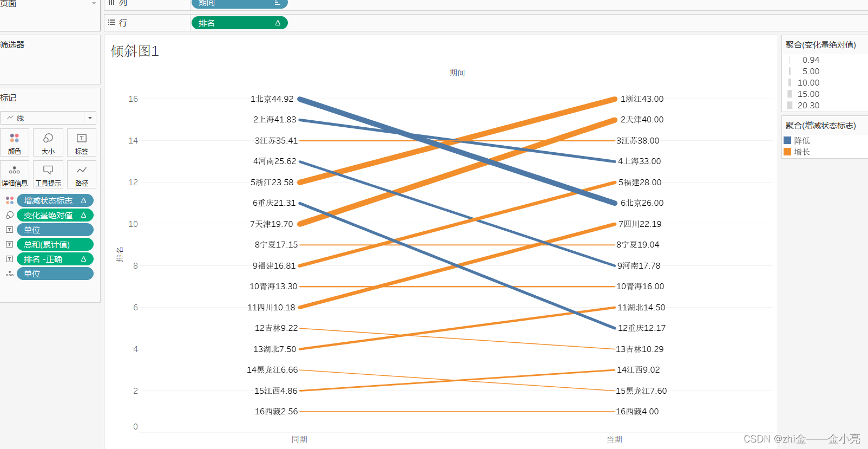Screen dimensions: 868x449
Task: Open the Path marks card
Action: coord(82,174)
